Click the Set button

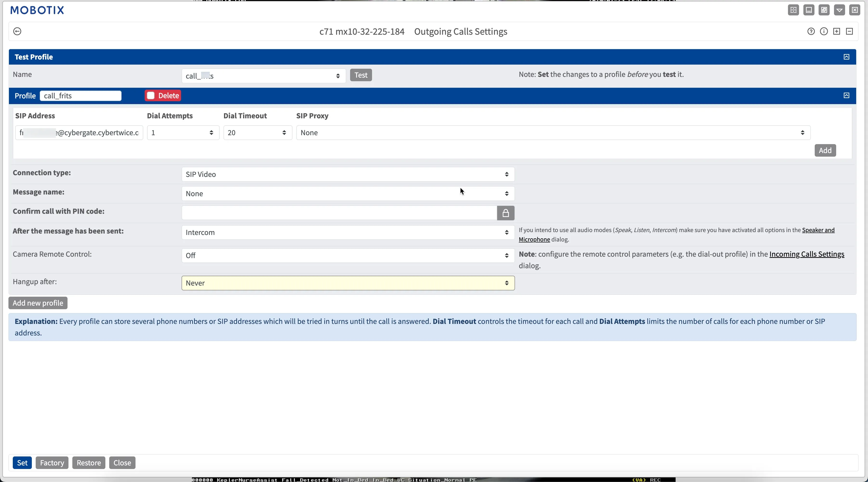point(22,462)
